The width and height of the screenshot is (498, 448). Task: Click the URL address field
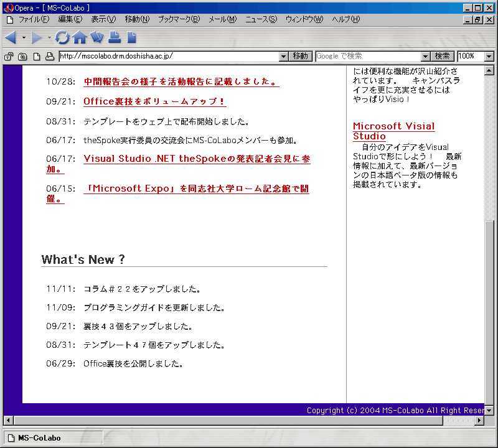tap(169, 57)
